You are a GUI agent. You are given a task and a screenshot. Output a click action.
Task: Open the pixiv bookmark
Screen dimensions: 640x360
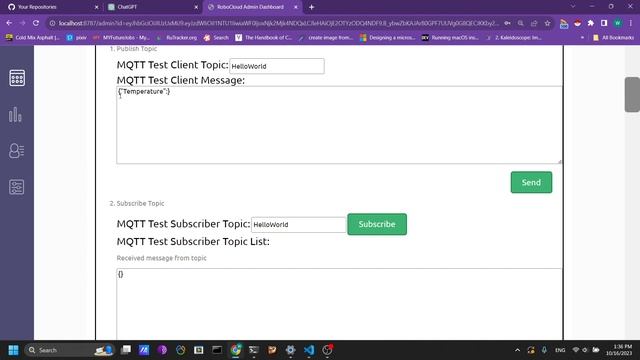point(77,38)
